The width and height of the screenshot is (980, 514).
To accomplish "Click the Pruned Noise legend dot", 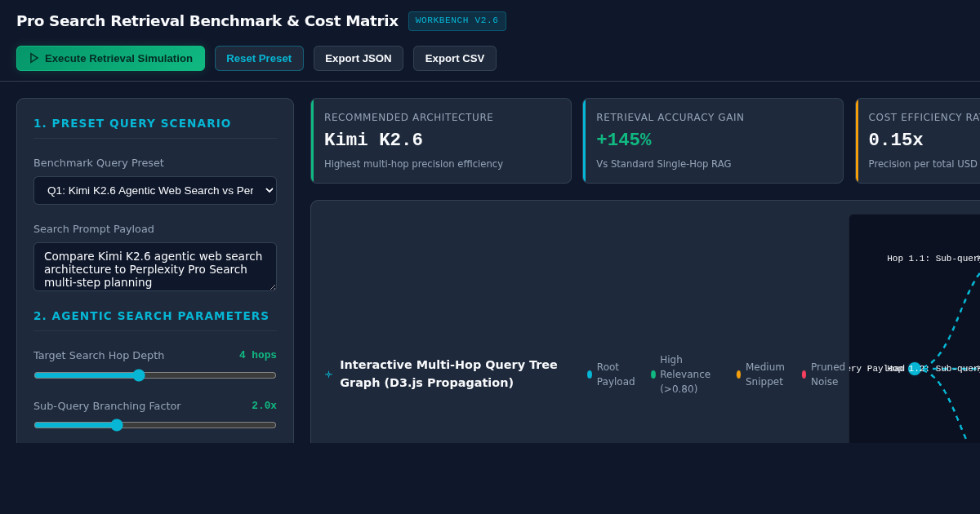I will point(804,374).
